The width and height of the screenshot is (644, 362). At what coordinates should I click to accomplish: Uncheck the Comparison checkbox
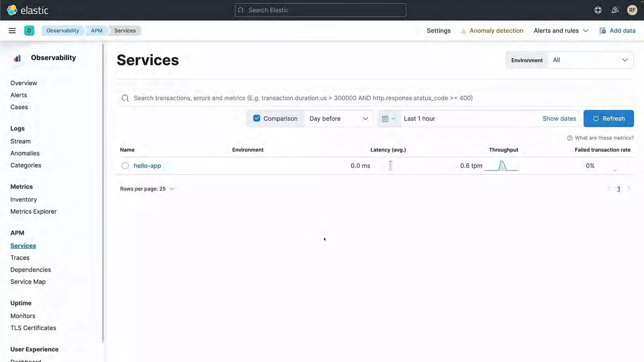257,118
